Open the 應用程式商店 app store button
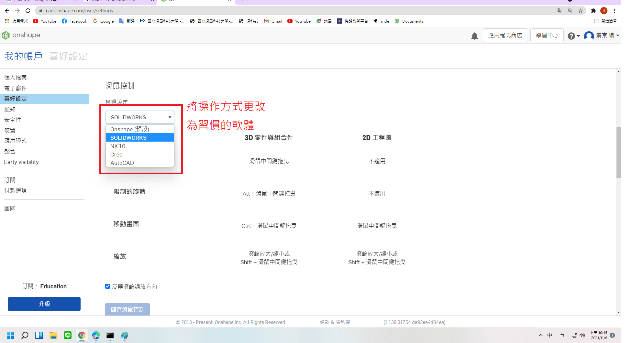Screen dimensions: 644x343 (505, 35)
